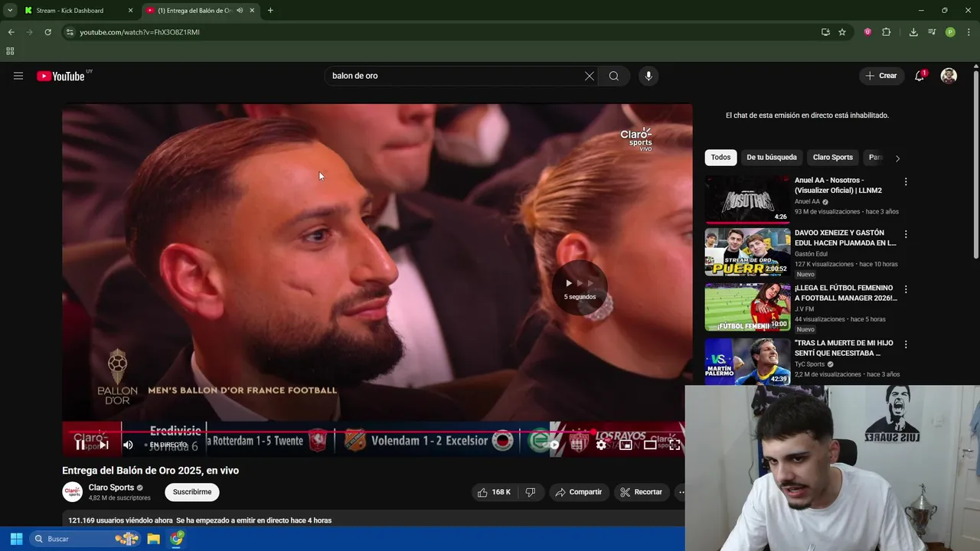
Task: Open the player settings gear
Action: pos(601,445)
